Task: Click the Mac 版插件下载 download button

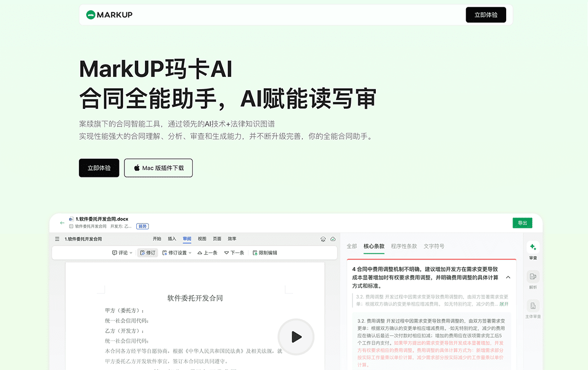Action: pyautogui.click(x=158, y=168)
